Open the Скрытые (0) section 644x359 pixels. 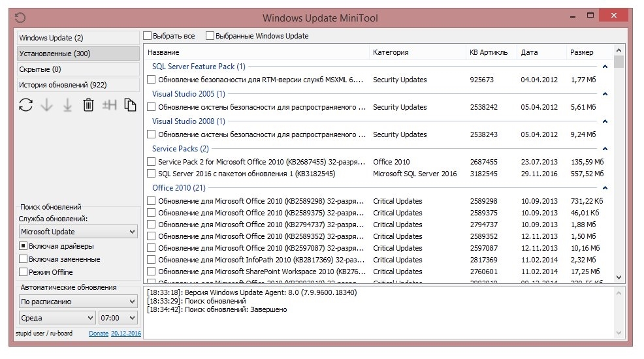click(78, 69)
